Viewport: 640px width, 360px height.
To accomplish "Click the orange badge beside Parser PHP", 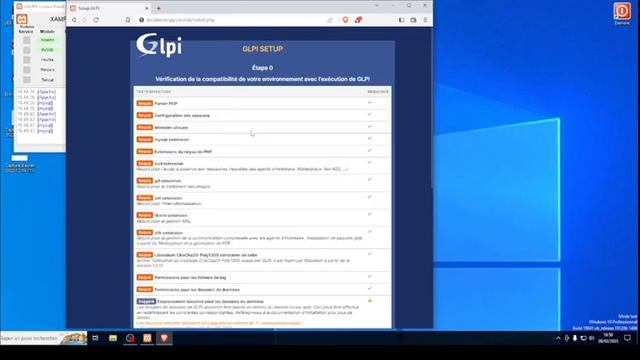I will (x=144, y=104).
